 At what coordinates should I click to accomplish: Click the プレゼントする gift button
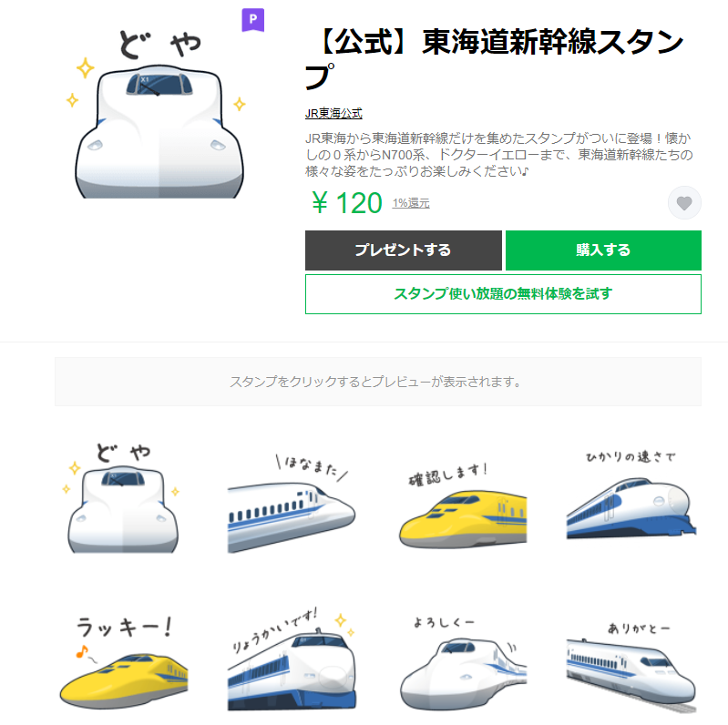coord(403,250)
